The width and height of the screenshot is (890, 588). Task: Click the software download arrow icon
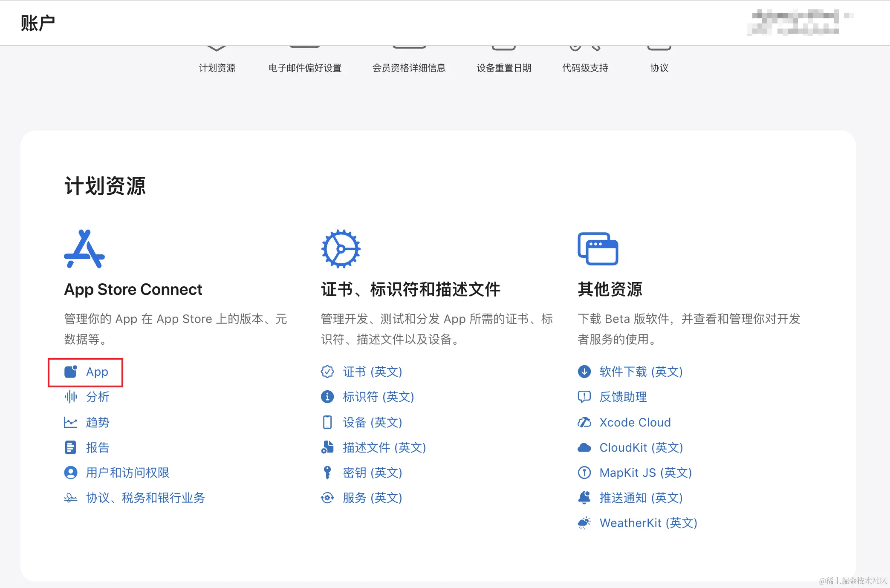[x=584, y=372]
